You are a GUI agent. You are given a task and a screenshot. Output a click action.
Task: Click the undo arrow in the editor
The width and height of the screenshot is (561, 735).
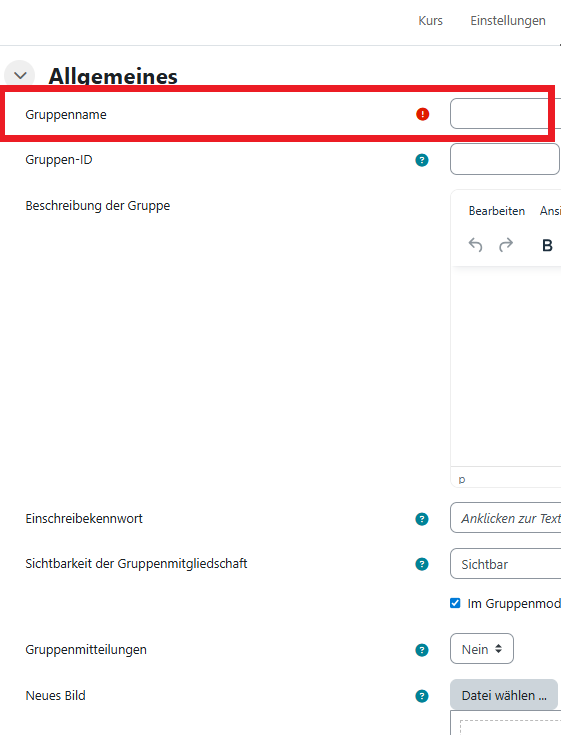[475, 245]
